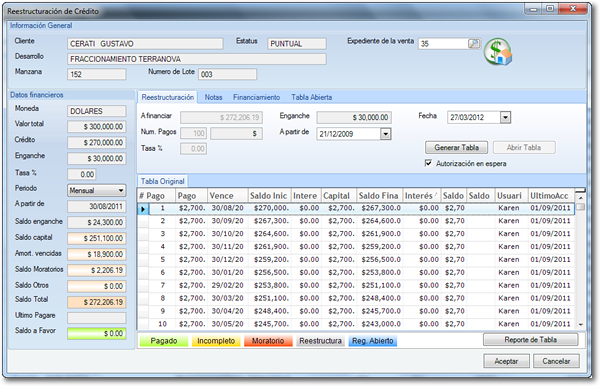Sort by the Capital column header
Viewport: 600px width, 386px height.
pyautogui.click(x=339, y=196)
